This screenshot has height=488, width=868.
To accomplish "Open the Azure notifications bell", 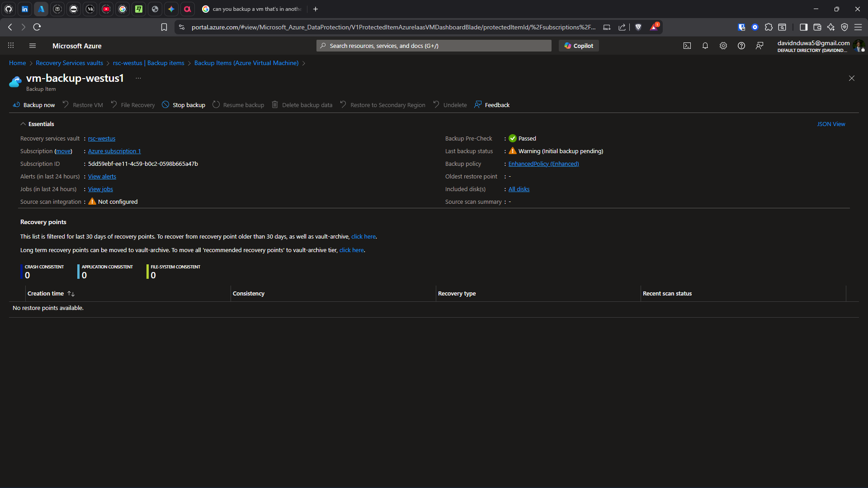I will pyautogui.click(x=705, y=46).
